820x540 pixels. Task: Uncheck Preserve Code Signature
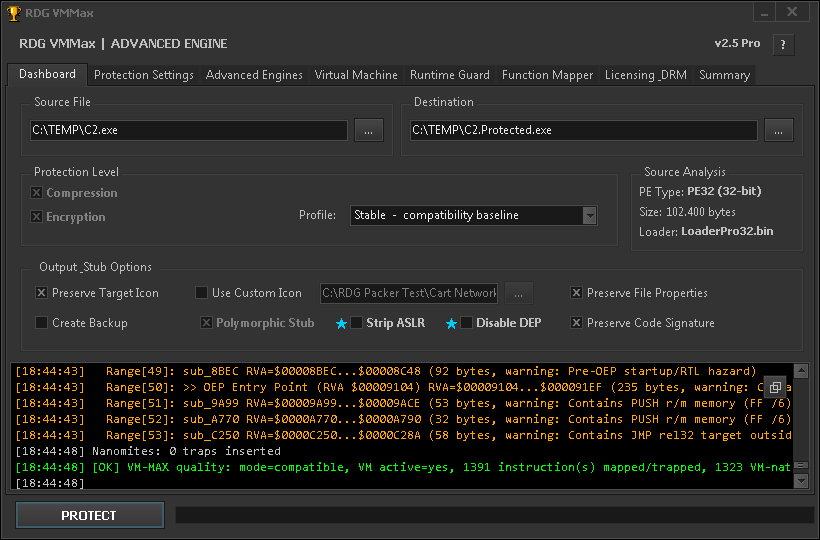click(576, 323)
